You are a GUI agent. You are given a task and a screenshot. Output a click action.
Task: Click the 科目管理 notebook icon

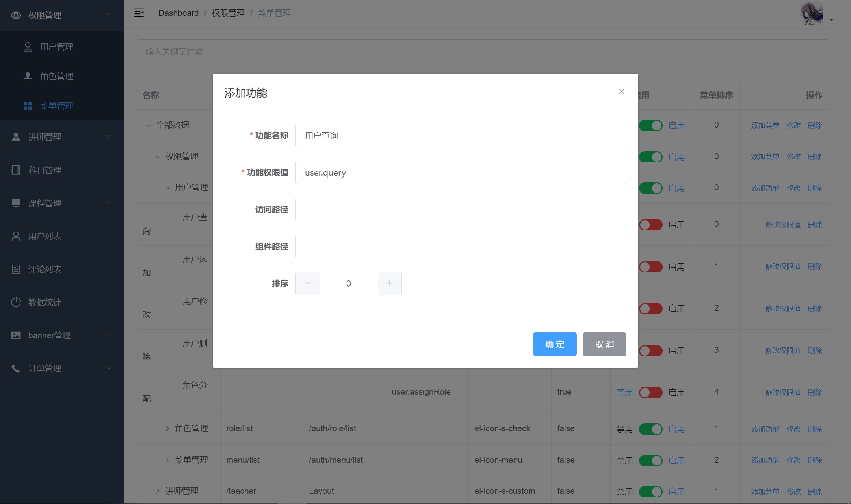click(16, 170)
